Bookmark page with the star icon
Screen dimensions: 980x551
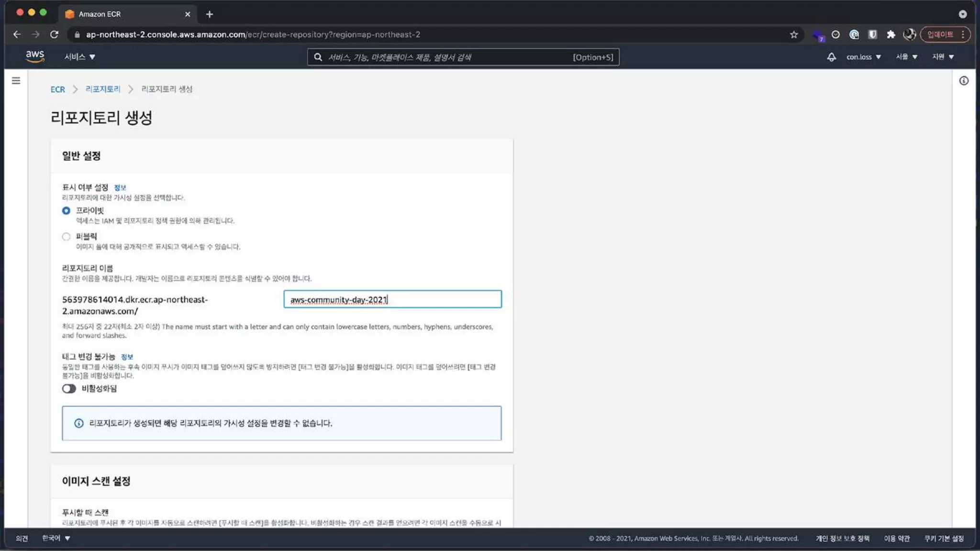coord(794,34)
